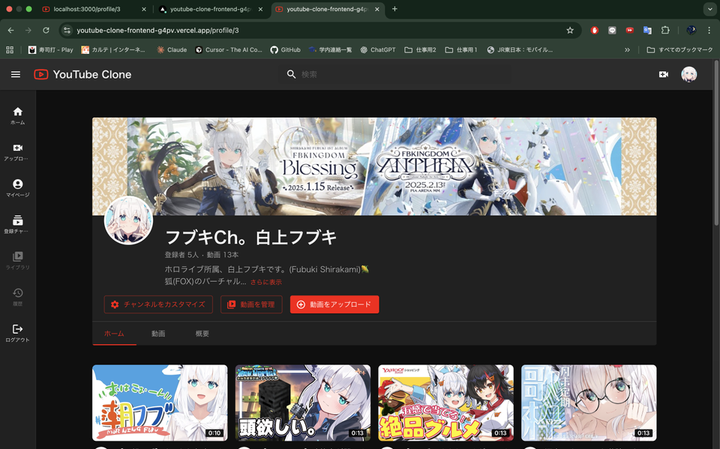Image resolution: width=720 pixels, height=449 pixels.
Task: Click the search magnifier icon
Action: point(291,74)
